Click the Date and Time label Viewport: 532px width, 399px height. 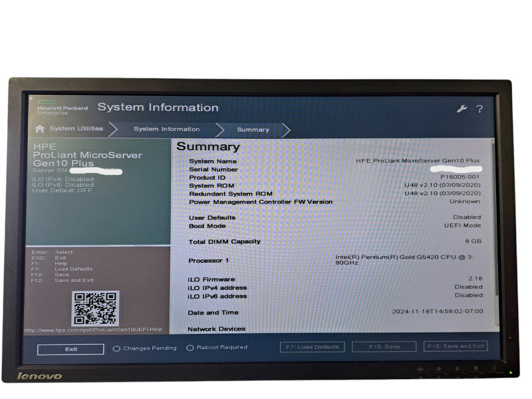click(x=213, y=313)
